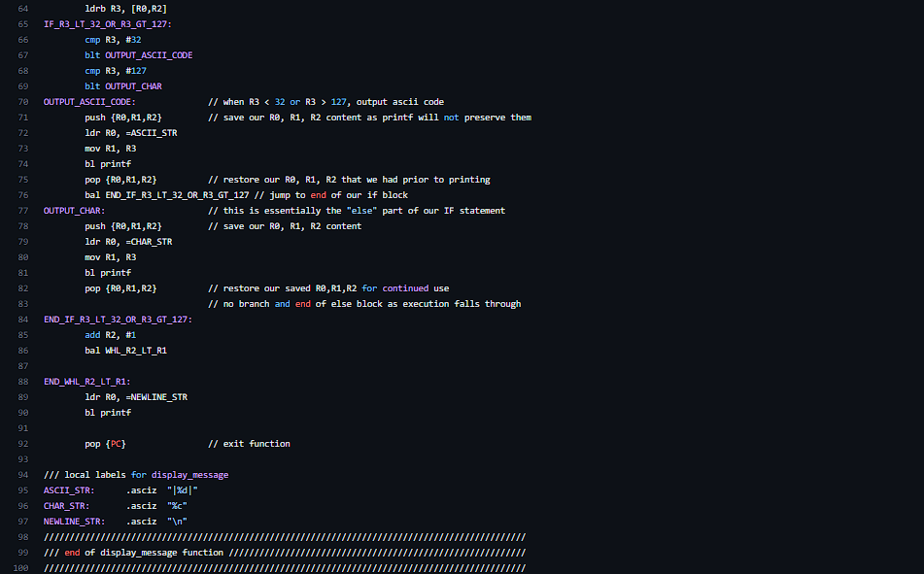Click line number 100 at the bottom

(19, 567)
